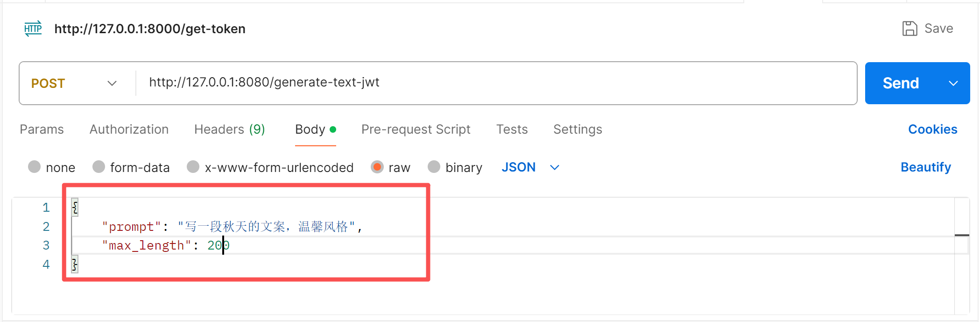
Task: Select the binary body type
Action: point(434,167)
